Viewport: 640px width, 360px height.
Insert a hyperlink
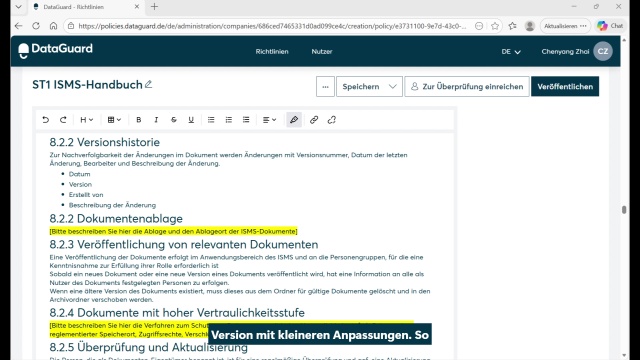[x=314, y=120]
